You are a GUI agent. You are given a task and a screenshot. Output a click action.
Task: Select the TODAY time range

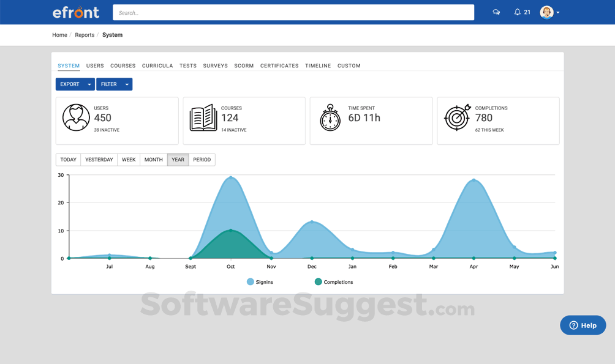click(x=68, y=159)
